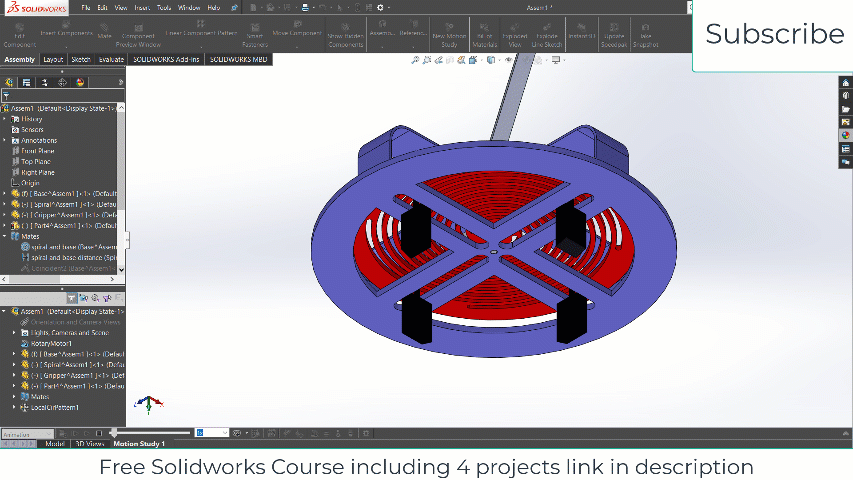853x480 pixels.
Task: Open the FeatureManager design tree tab
Action: 9,83
